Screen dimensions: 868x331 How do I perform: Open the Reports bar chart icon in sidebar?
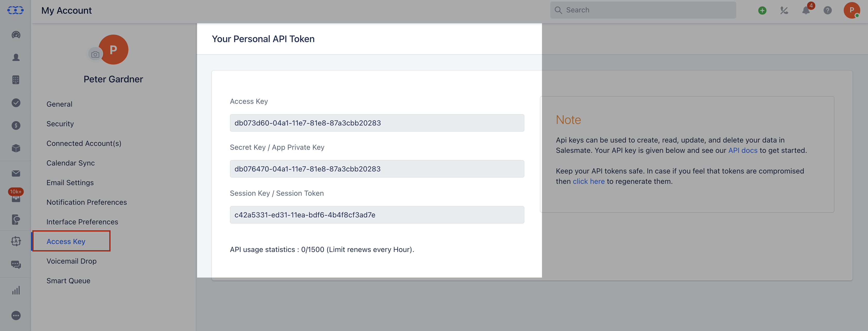point(16,290)
